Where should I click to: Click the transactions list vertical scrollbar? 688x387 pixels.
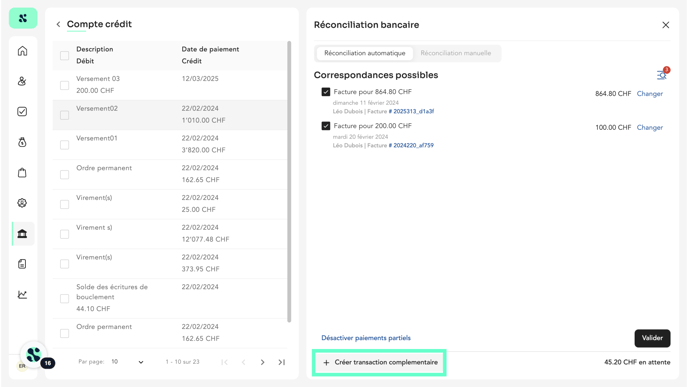(x=289, y=182)
